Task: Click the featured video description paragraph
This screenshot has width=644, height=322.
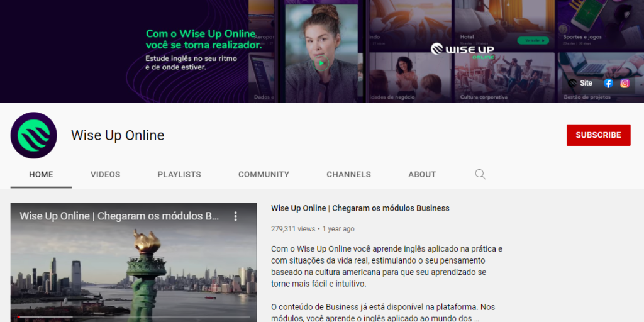Action: 387,284
